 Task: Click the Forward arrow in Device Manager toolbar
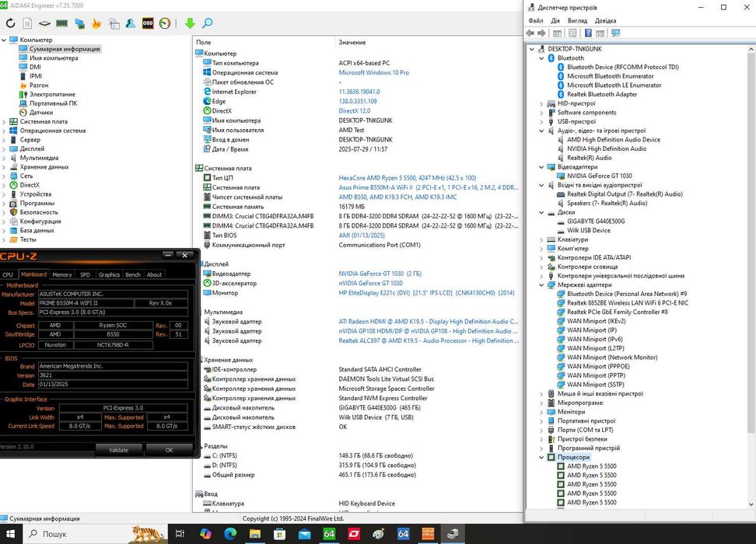coord(541,33)
